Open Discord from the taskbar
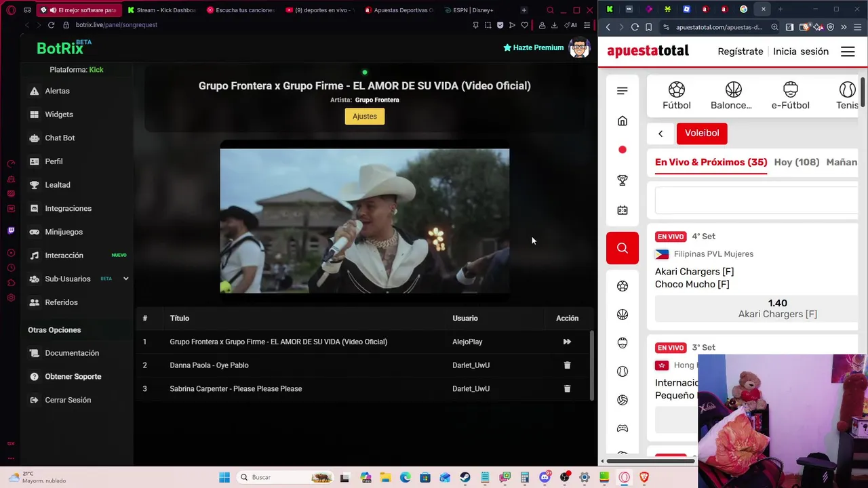 pyautogui.click(x=545, y=477)
